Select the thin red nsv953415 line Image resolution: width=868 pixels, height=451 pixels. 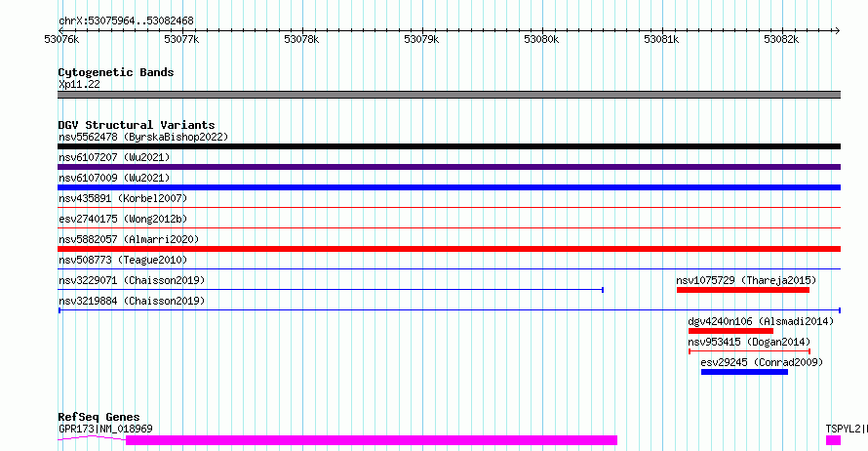(750, 351)
